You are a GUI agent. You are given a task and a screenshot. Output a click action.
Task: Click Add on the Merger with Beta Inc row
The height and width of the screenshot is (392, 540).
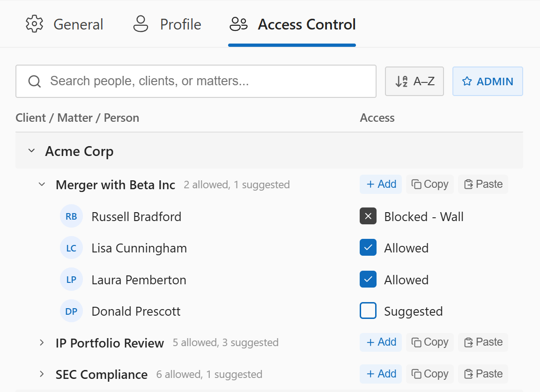pyautogui.click(x=381, y=184)
